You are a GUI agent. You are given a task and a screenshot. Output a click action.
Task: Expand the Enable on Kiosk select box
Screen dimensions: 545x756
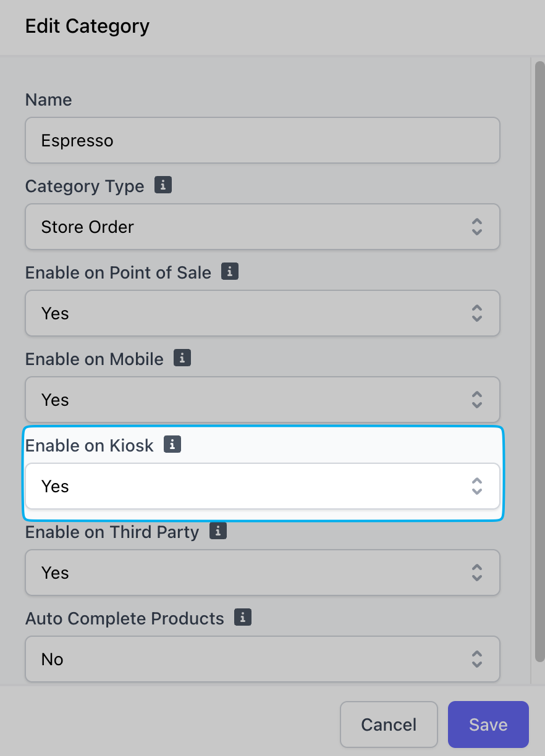pos(263,486)
